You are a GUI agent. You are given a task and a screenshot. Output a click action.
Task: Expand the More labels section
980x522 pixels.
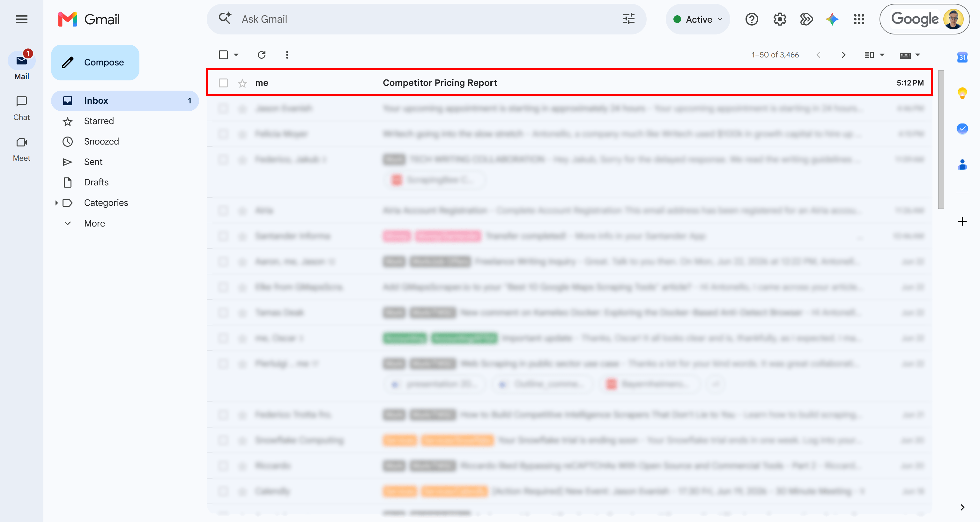pos(94,223)
